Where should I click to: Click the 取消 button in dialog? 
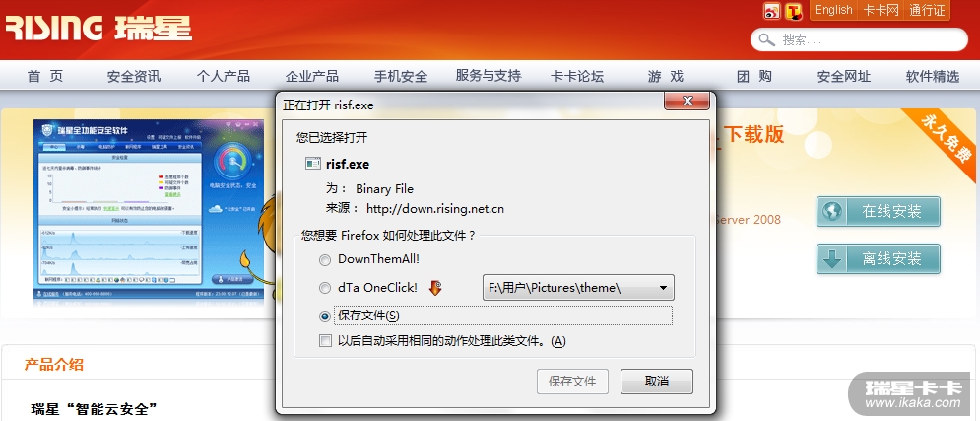click(x=656, y=382)
